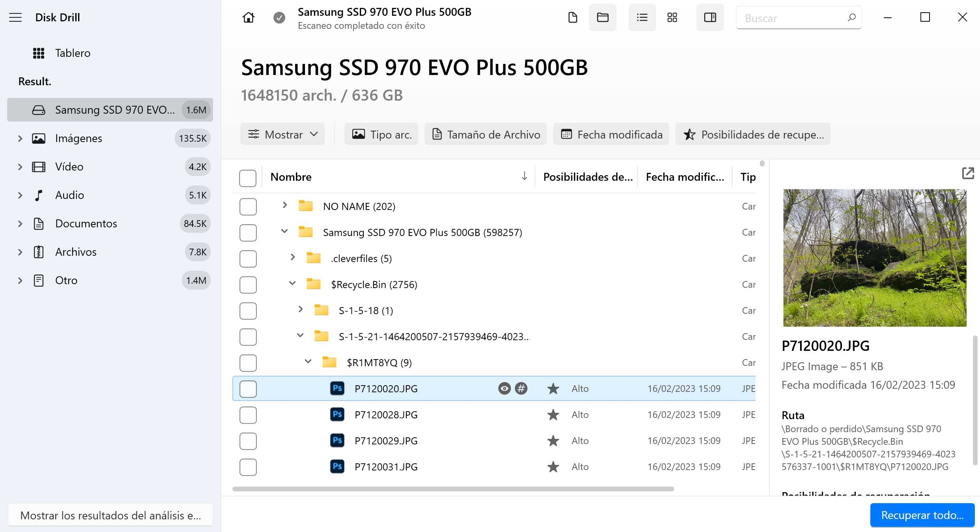Click the .cleverfiles folder icon
980x532 pixels.
click(x=314, y=258)
